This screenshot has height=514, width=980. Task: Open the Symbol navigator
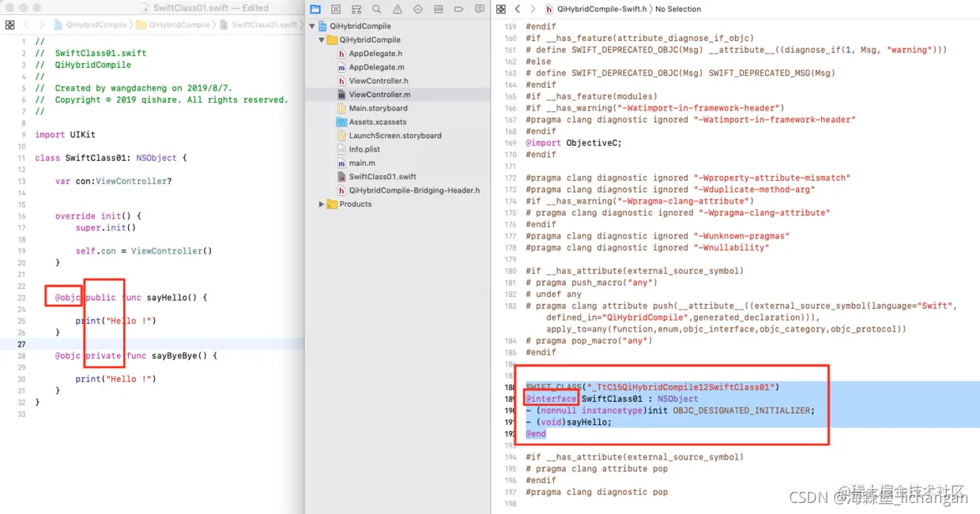(x=356, y=9)
